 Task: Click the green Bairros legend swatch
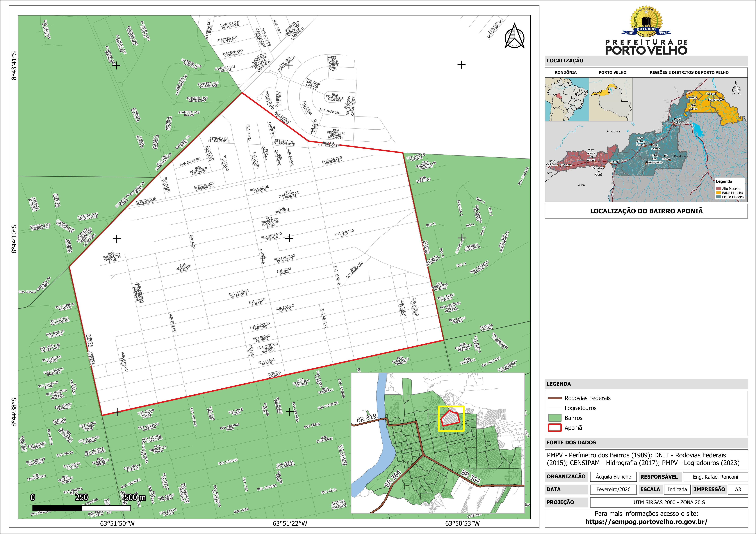(555, 418)
